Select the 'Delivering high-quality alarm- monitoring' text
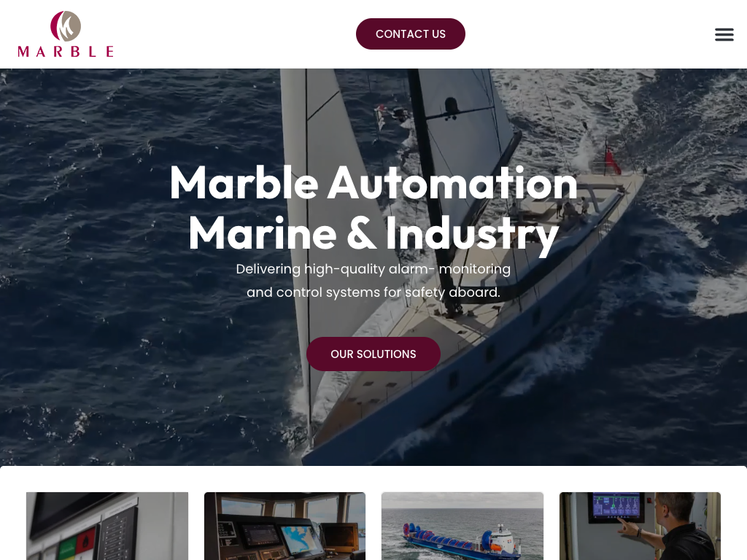The width and height of the screenshot is (747, 560). coord(373,269)
